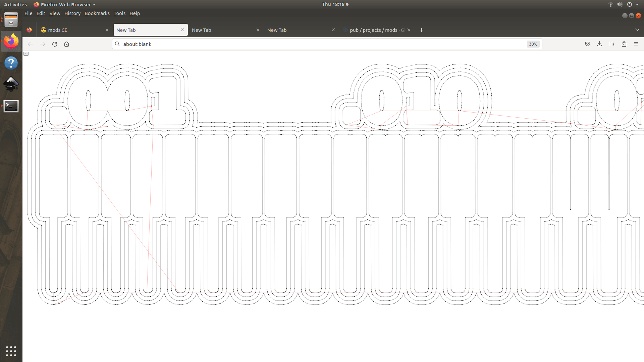
Task: Open a new tab with plus button
Action: tap(421, 30)
